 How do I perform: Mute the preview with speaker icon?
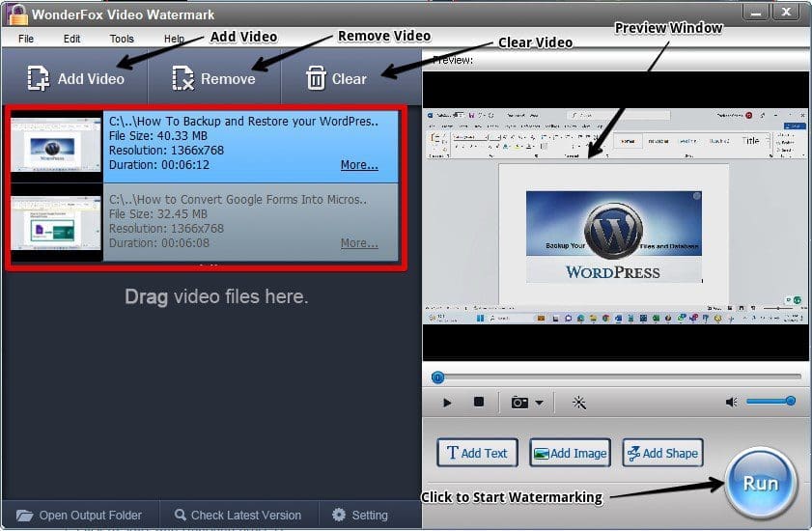click(731, 402)
